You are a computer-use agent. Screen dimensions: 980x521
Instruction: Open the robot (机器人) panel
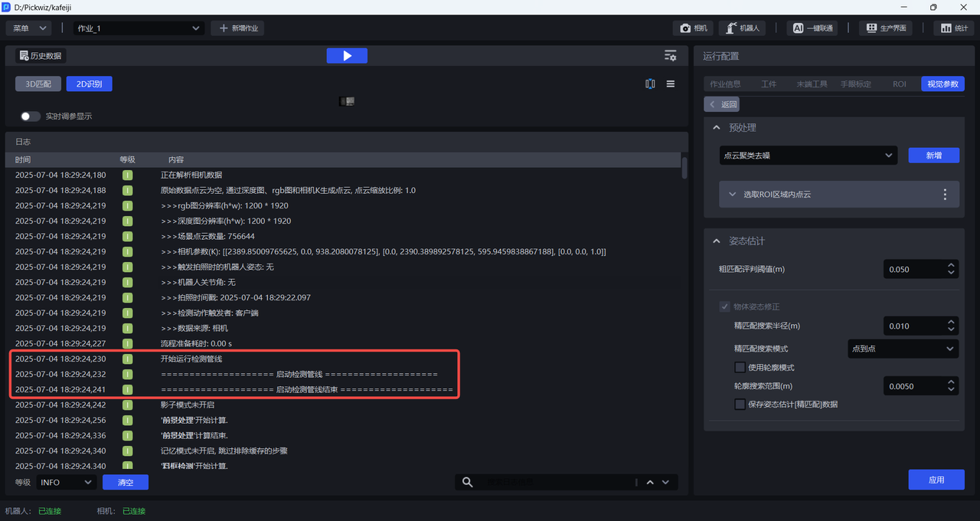(743, 28)
